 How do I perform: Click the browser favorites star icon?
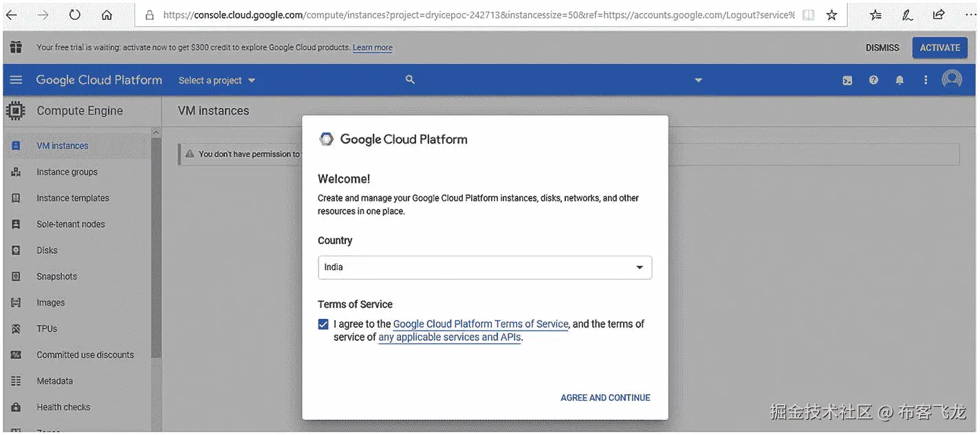tap(831, 14)
